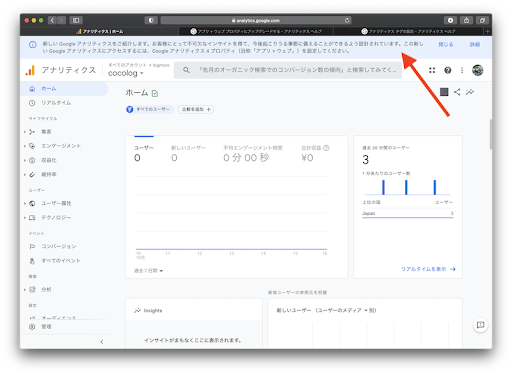Open すべてのイベント in the sidebar
Viewport: 512px width, 375px height.
pyautogui.click(x=61, y=261)
